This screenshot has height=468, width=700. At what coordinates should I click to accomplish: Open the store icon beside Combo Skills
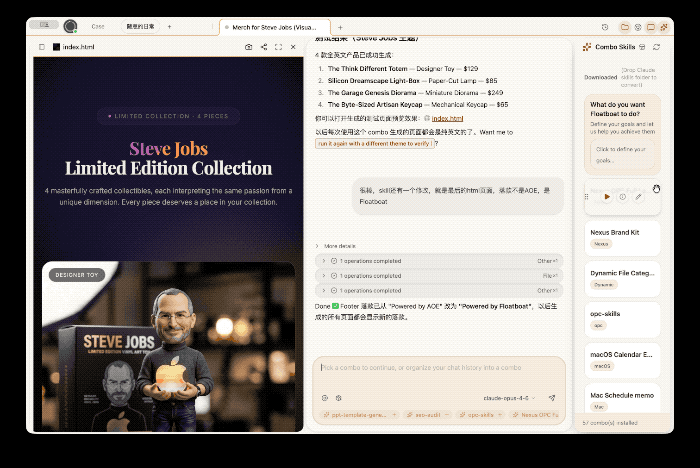tap(642, 47)
